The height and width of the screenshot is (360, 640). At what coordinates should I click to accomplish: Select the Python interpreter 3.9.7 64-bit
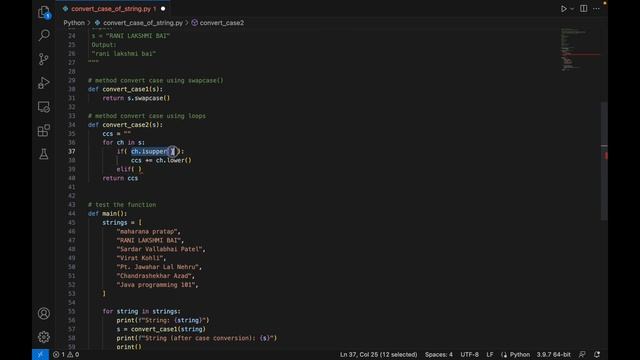click(553, 355)
